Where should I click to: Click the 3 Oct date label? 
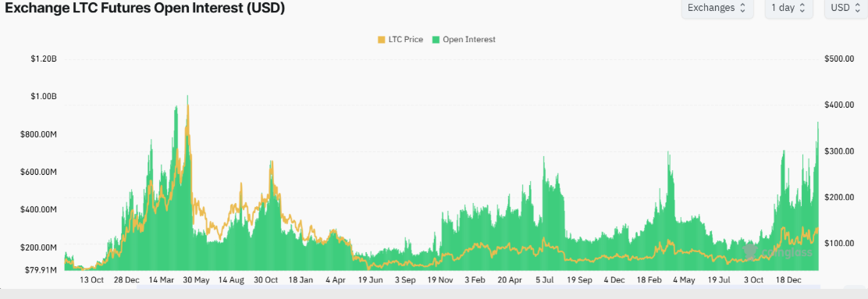[x=753, y=280]
